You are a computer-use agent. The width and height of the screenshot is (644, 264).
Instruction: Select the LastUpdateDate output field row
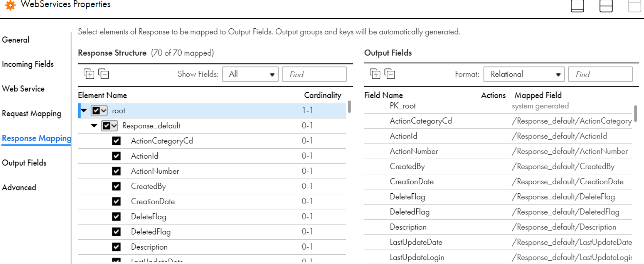(498, 242)
